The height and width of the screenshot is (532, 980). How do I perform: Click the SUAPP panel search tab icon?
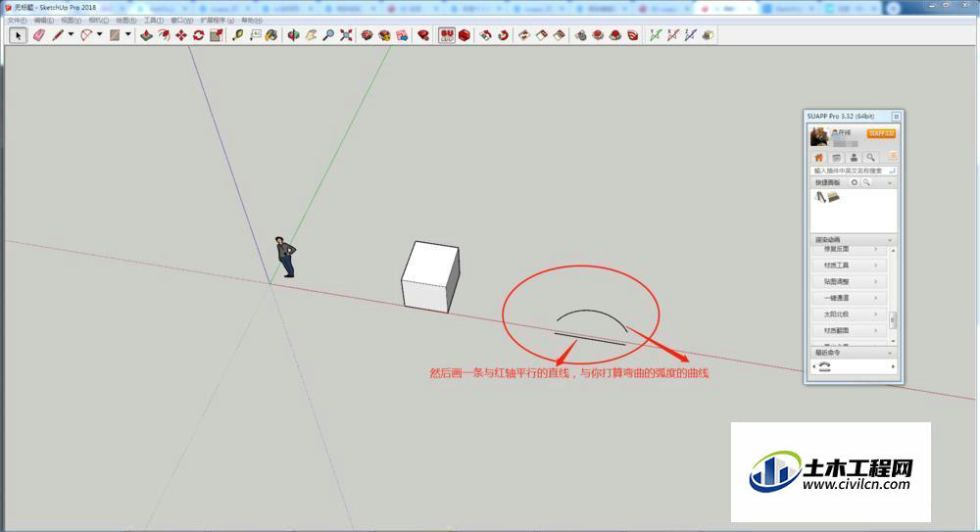click(870, 158)
